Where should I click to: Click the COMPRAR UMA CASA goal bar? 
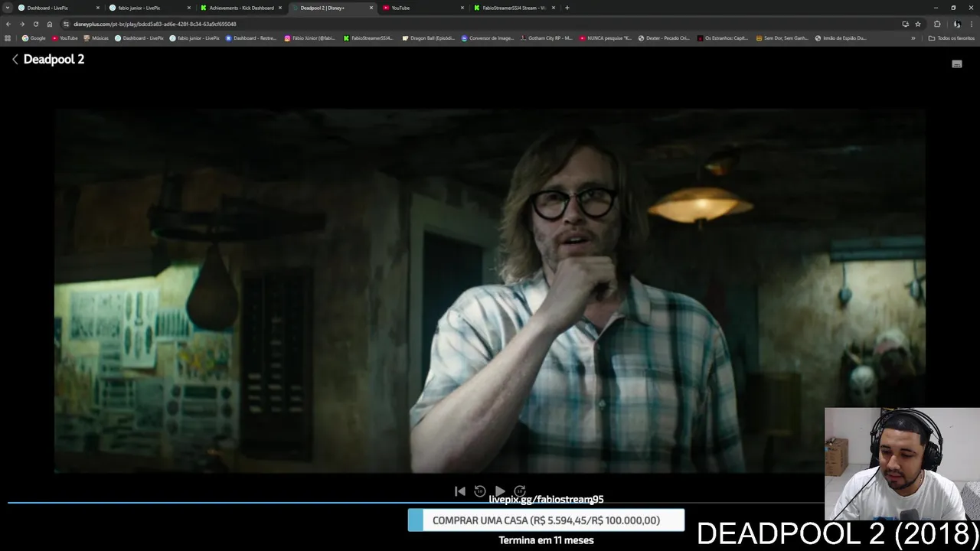click(x=546, y=520)
